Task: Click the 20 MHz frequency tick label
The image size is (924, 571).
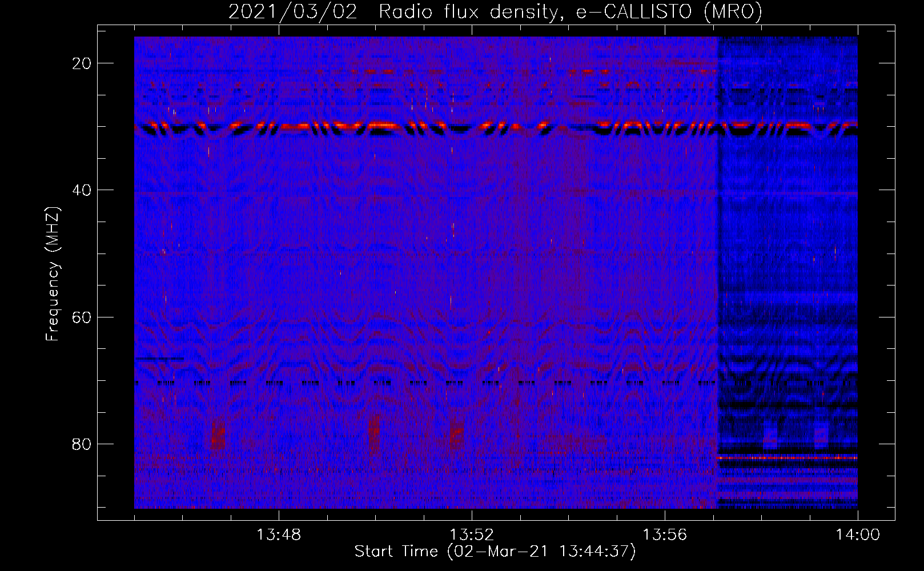Action: click(x=82, y=63)
